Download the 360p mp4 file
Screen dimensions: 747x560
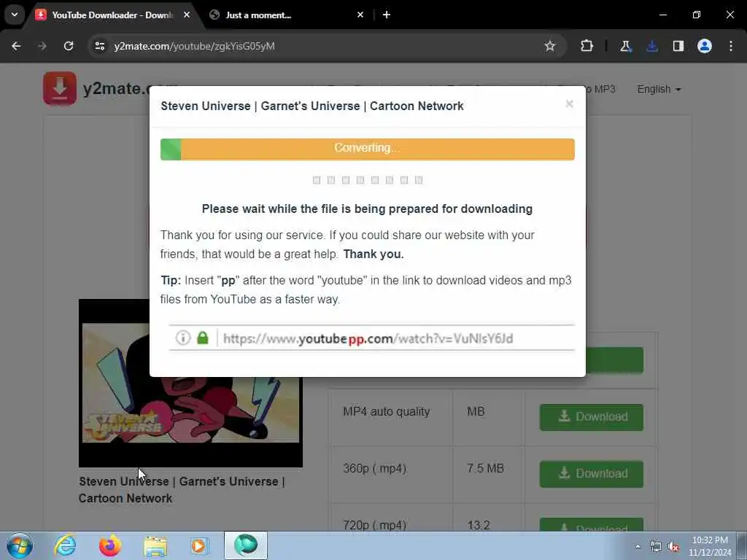coord(591,474)
